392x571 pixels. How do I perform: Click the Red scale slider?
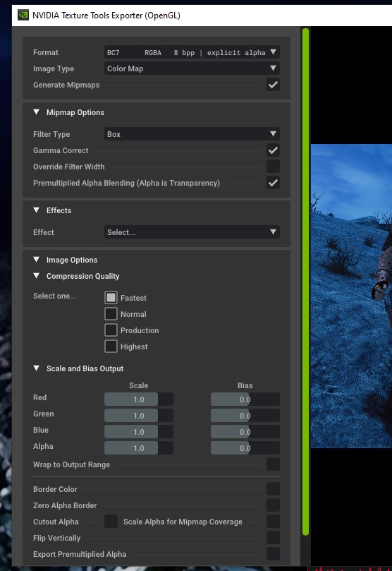click(139, 399)
